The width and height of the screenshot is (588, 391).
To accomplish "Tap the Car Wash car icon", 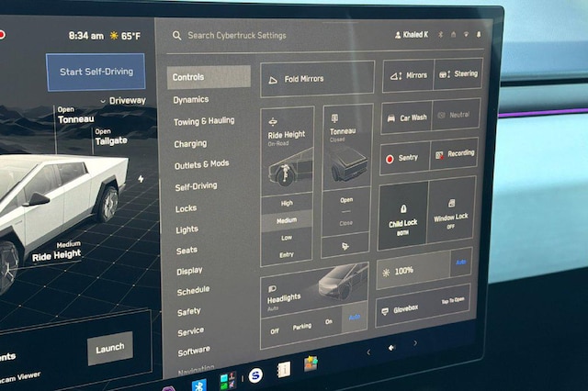I will click(x=390, y=118).
